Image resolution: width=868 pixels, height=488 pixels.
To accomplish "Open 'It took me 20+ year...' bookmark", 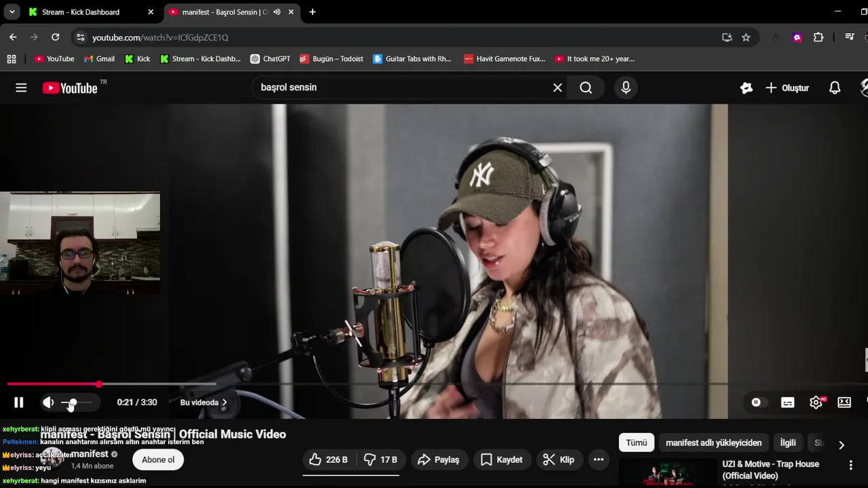I will click(595, 59).
